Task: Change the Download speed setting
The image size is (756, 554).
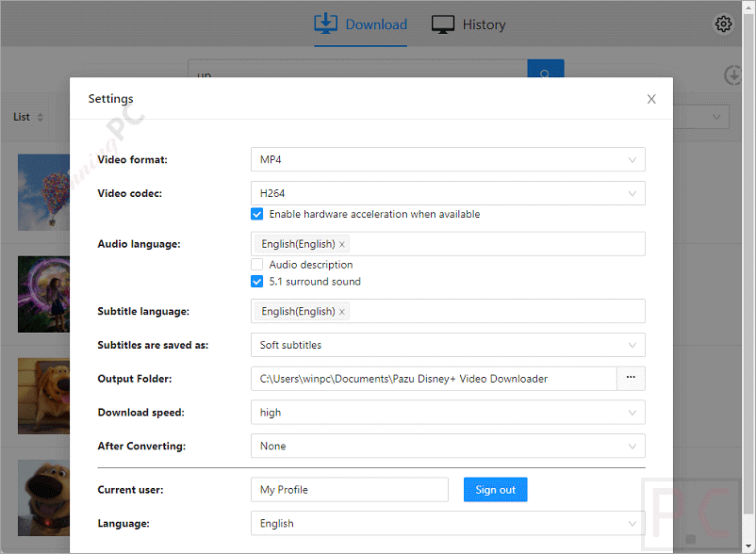Action: (448, 412)
